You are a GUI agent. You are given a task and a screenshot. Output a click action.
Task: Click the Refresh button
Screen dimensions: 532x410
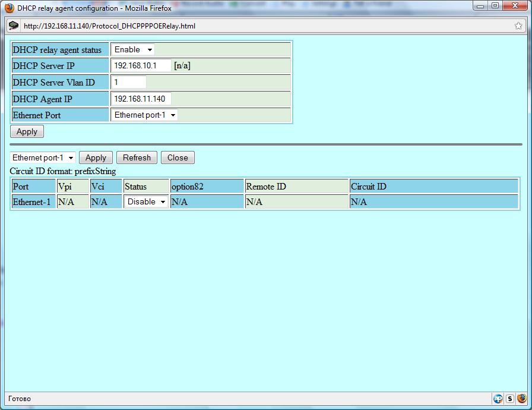click(x=137, y=157)
